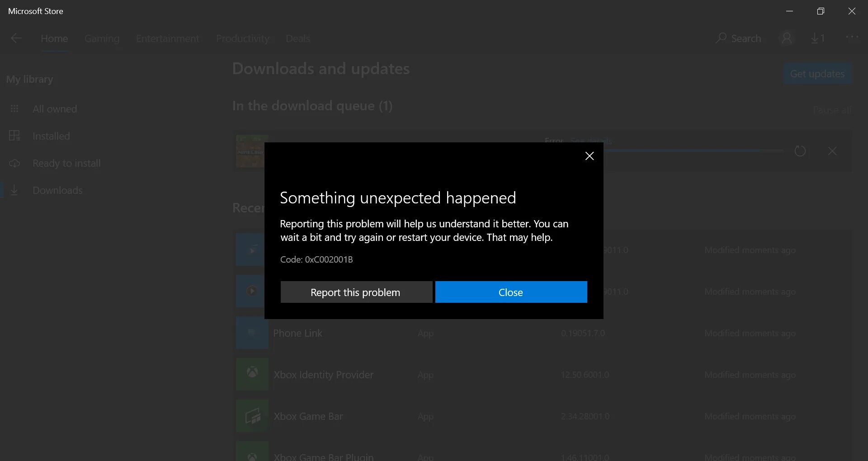Viewport: 868px width, 461px height.
Task: Open the downloads indicator icon
Action: (x=818, y=38)
